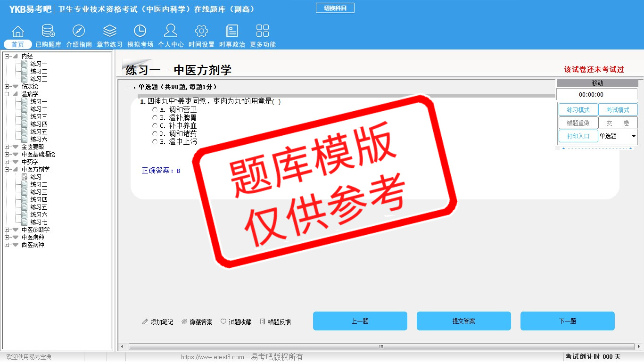Click 提交答案 to submit answer
The width and height of the screenshot is (644, 362).
pos(464,321)
